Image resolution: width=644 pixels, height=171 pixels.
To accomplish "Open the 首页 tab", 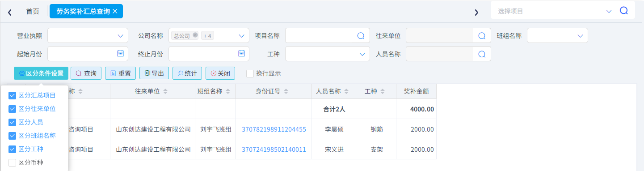I will pyautogui.click(x=33, y=11).
